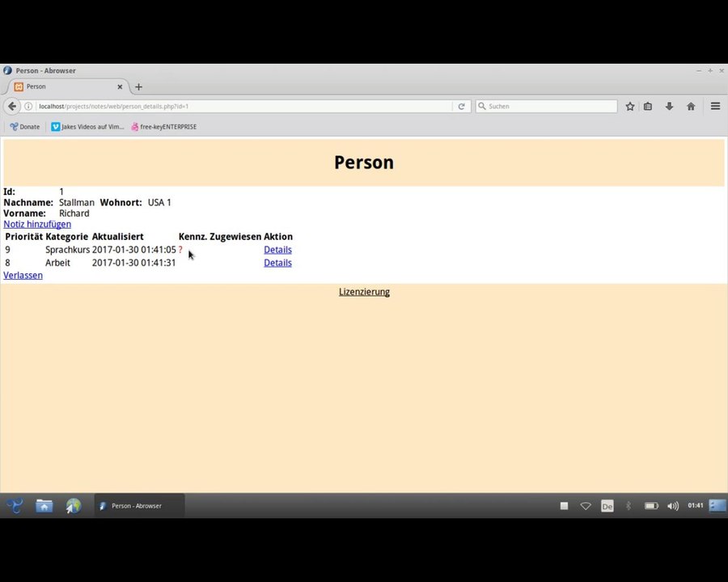This screenshot has height=582, width=728.
Task: Open Jakes Videos auf Vimeo bookmark
Action: pos(87,127)
